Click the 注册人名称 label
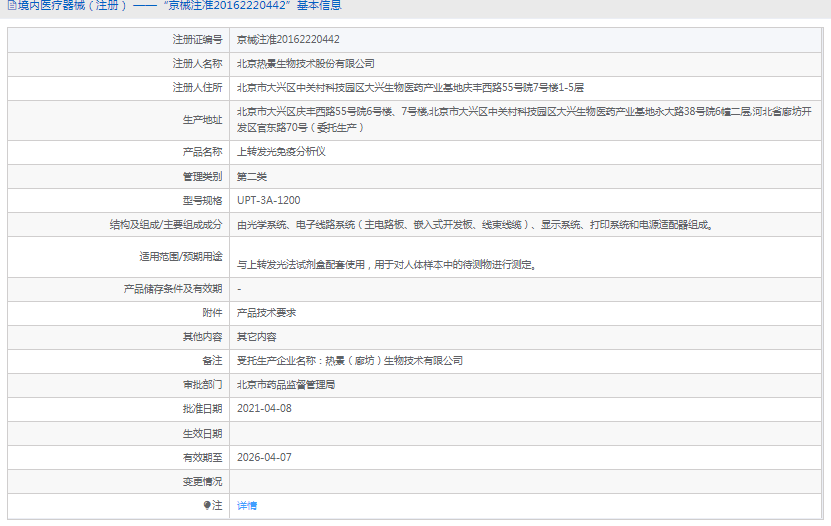 point(197,64)
